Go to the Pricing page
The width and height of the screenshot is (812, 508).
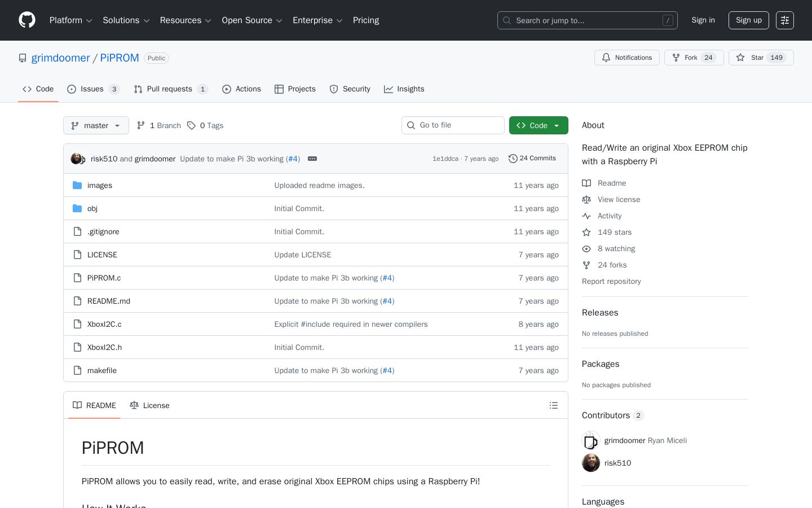point(366,20)
